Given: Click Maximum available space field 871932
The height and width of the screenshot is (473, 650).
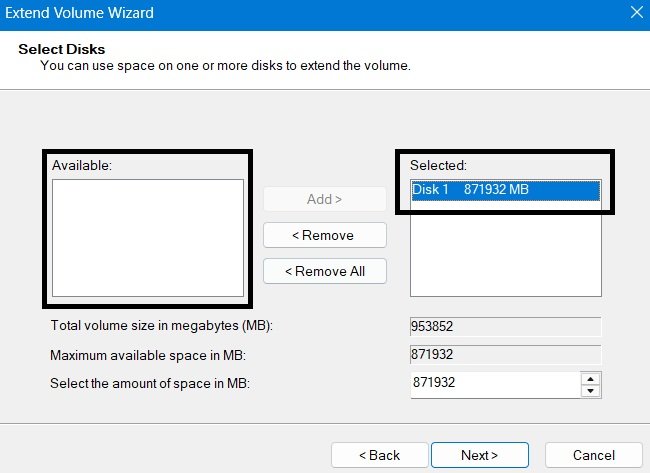Looking at the screenshot, I should point(505,354).
